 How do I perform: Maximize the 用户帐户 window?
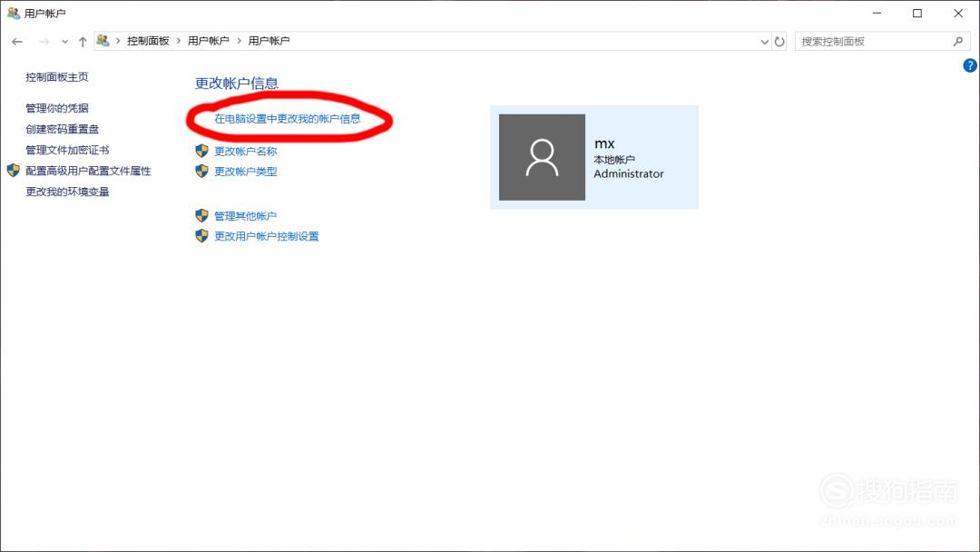916,13
